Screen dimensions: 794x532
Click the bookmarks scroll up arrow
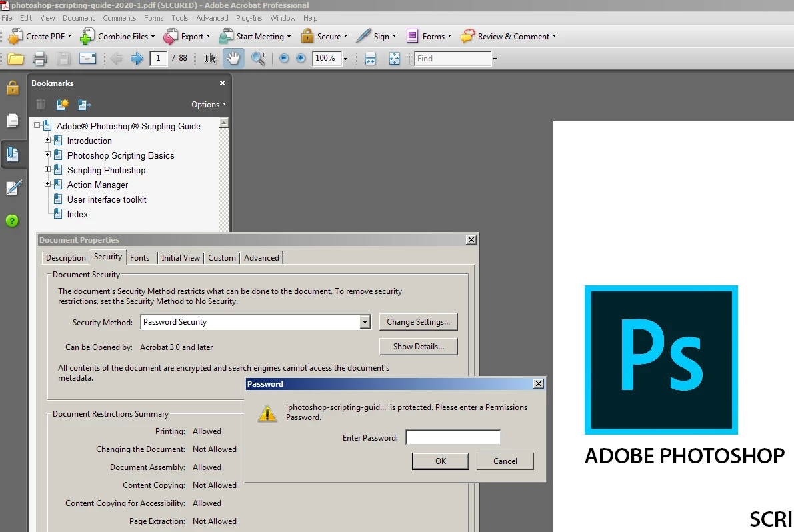click(223, 123)
